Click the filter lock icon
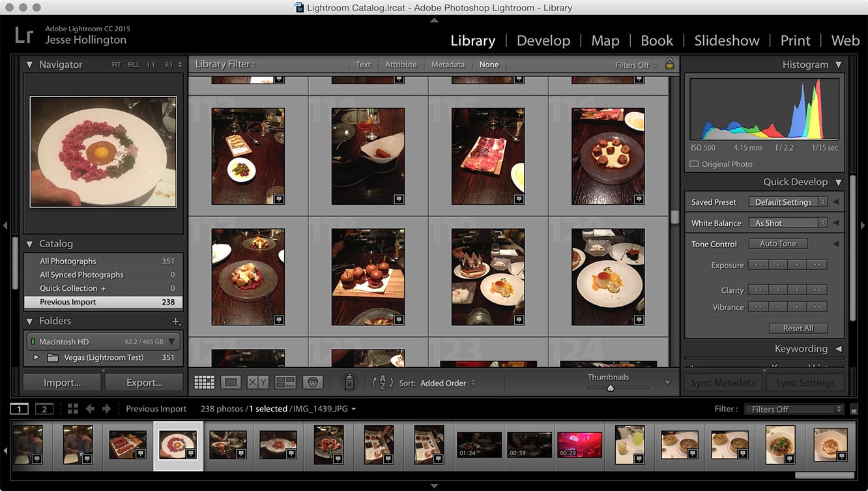Screen dimensions: 868x491 point(669,64)
